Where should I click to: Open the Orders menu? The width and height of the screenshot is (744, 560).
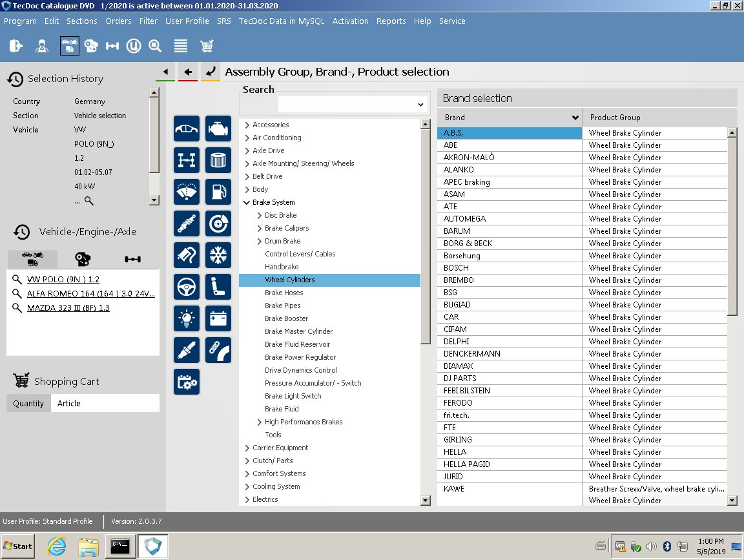click(x=118, y=21)
